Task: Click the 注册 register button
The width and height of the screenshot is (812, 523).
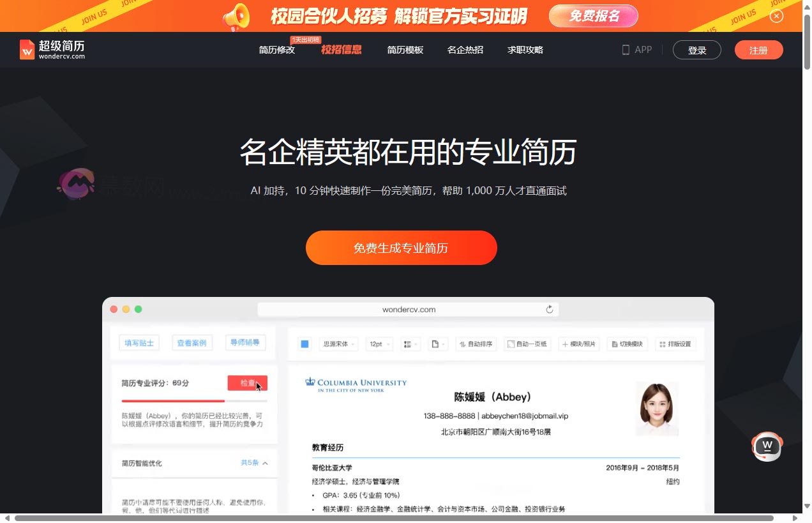Action: 758,49
